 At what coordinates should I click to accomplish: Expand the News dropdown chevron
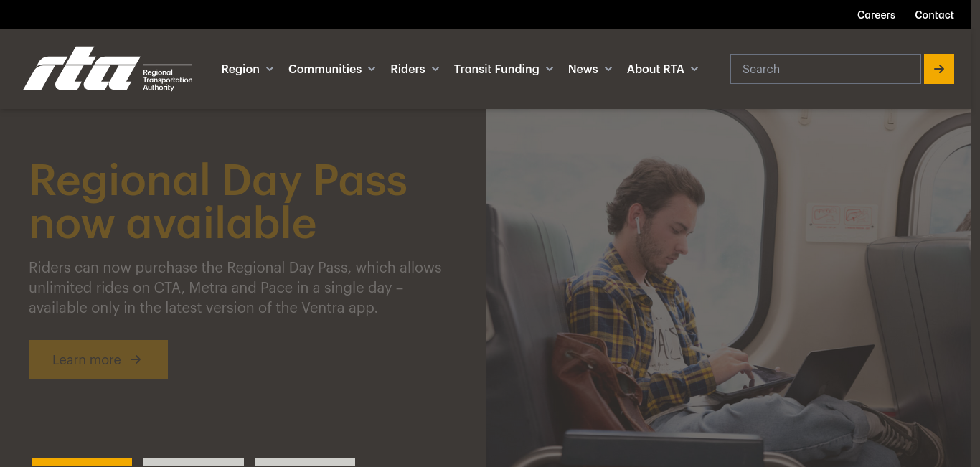pos(608,69)
